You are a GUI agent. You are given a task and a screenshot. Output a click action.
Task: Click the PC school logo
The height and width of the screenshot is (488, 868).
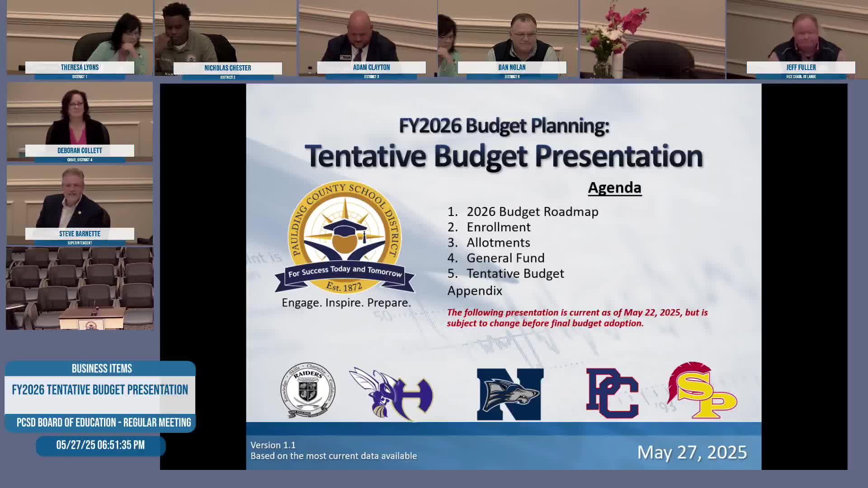(612, 393)
